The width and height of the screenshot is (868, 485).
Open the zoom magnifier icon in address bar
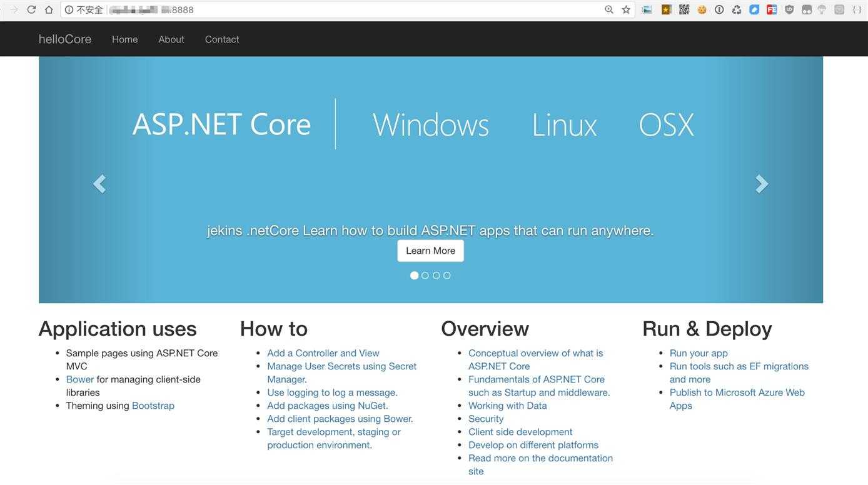click(x=609, y=9)
